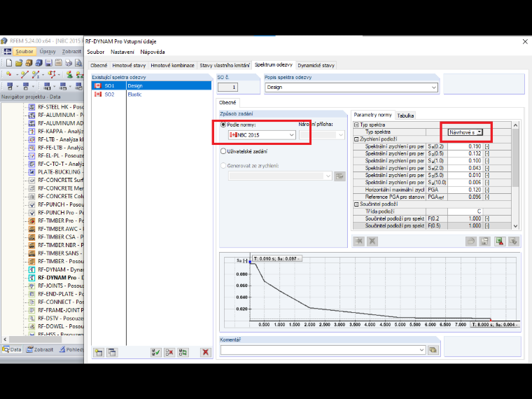
Task: Collapse the 'Zrychlení podloží' group
Action: point(356,139)
